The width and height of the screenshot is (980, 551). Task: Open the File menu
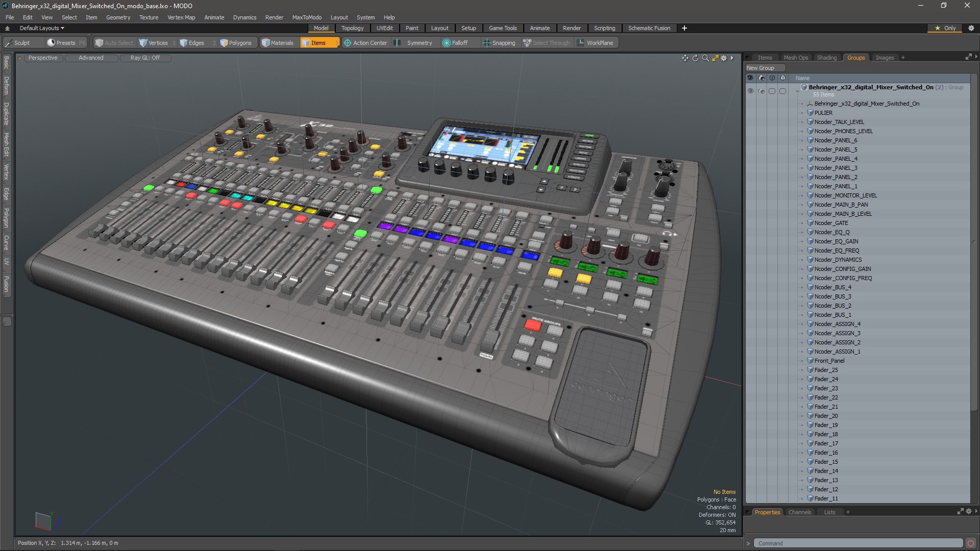tap(10, 17)
